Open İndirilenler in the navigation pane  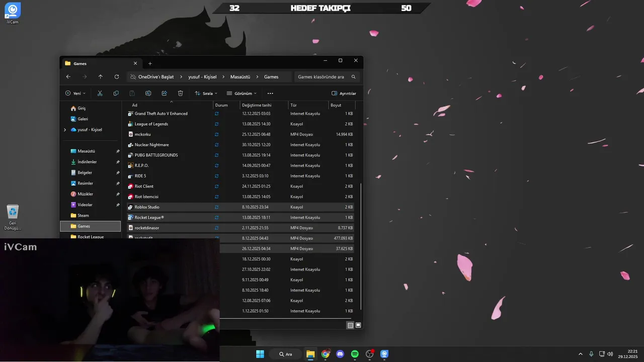tap(87, 162)
